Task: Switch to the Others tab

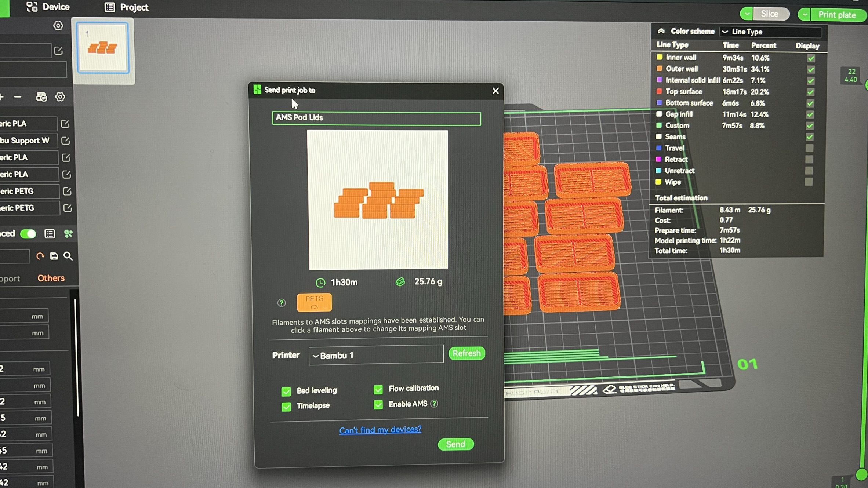Action: pos(51,278)
